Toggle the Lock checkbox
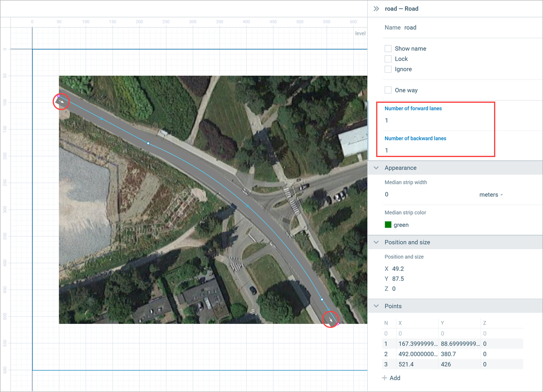 (388, 59)
